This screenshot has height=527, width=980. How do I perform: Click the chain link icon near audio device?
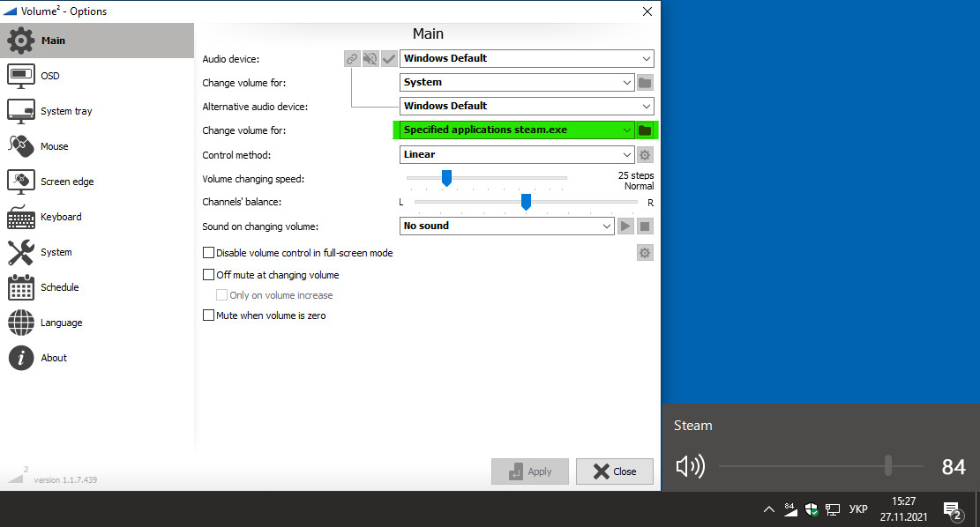click(x=350, y=58)
